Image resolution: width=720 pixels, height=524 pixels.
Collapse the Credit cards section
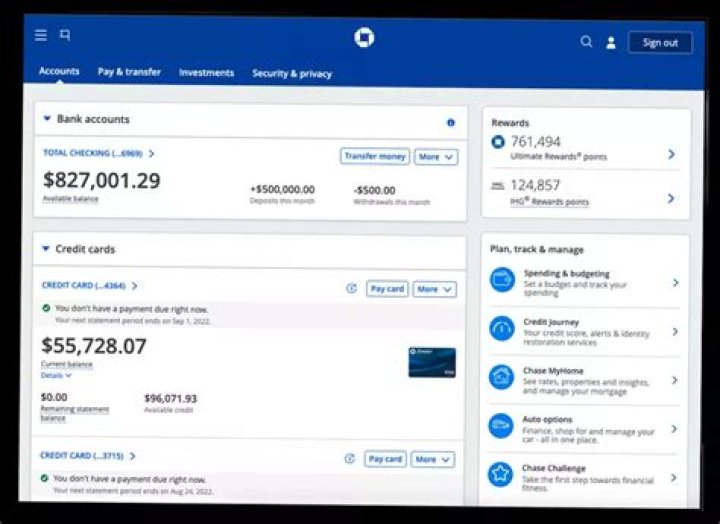(x=45, y=248)
